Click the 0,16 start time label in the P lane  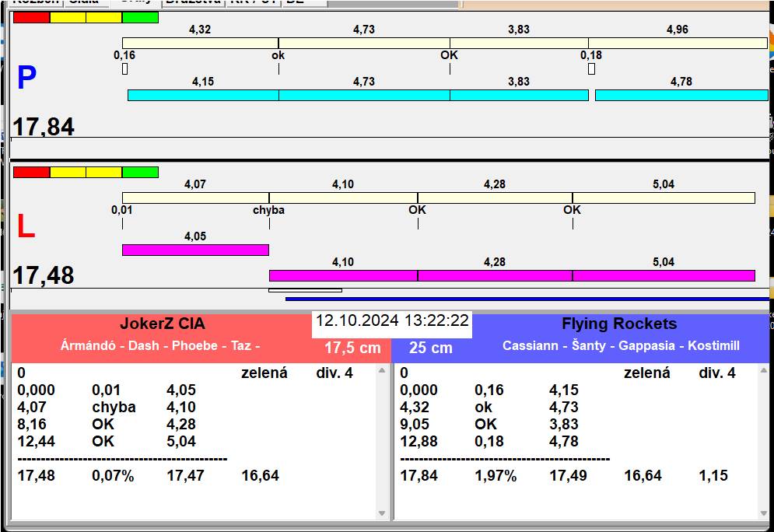[124, 55]
